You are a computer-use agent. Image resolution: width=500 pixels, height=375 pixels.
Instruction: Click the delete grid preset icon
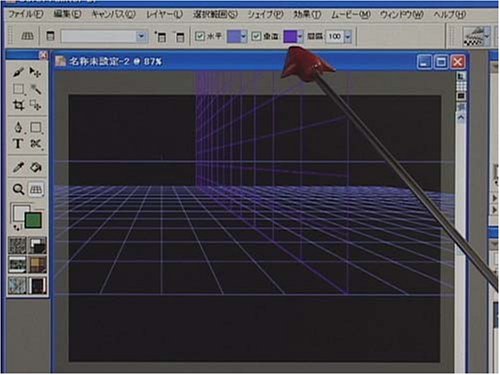[179, 36]
